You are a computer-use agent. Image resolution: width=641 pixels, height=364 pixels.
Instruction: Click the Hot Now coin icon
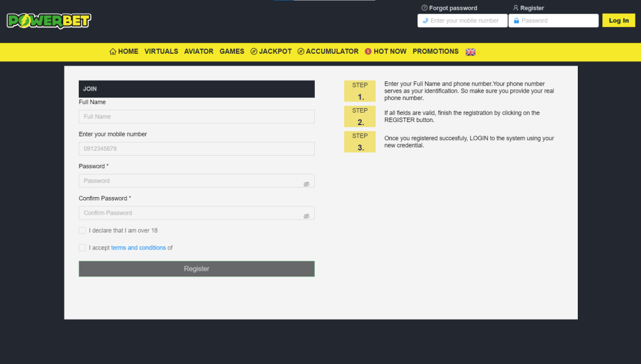pyautogui.click(x=368, y=51)
